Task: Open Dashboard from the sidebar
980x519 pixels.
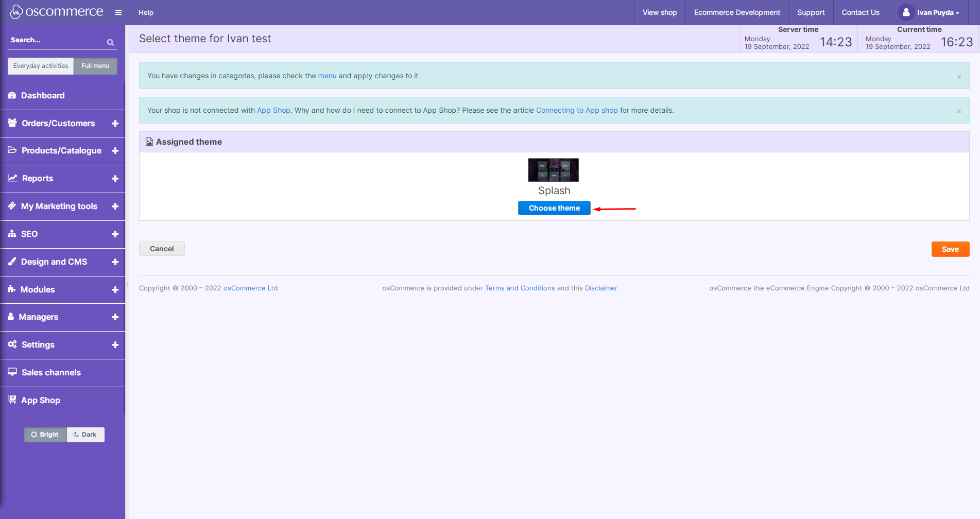Action: click(43, 96)
